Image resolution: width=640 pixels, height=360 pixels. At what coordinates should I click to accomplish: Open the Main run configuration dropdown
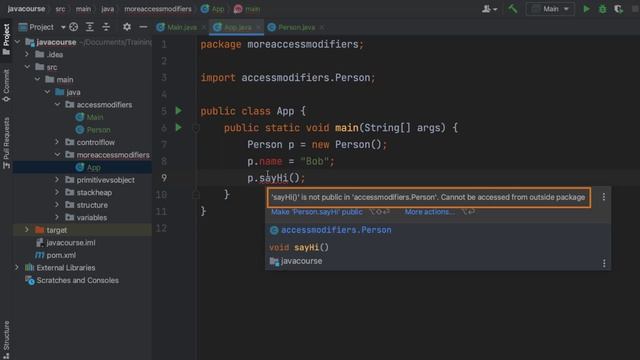click(x=550, y=9)
